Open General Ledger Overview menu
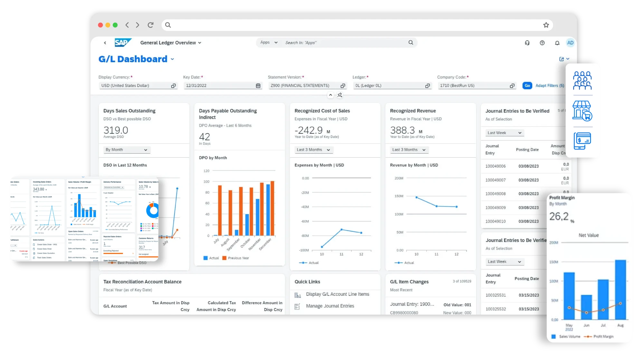 point(171,43)
